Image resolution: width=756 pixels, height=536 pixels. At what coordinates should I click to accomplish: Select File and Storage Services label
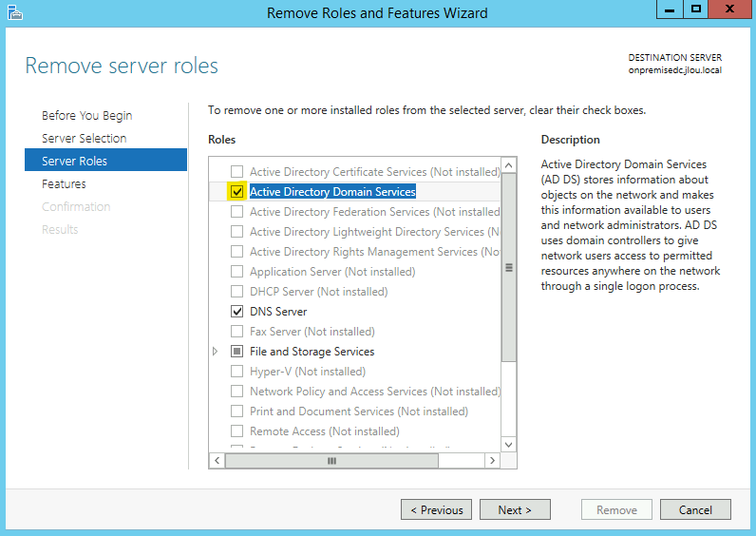312,352
